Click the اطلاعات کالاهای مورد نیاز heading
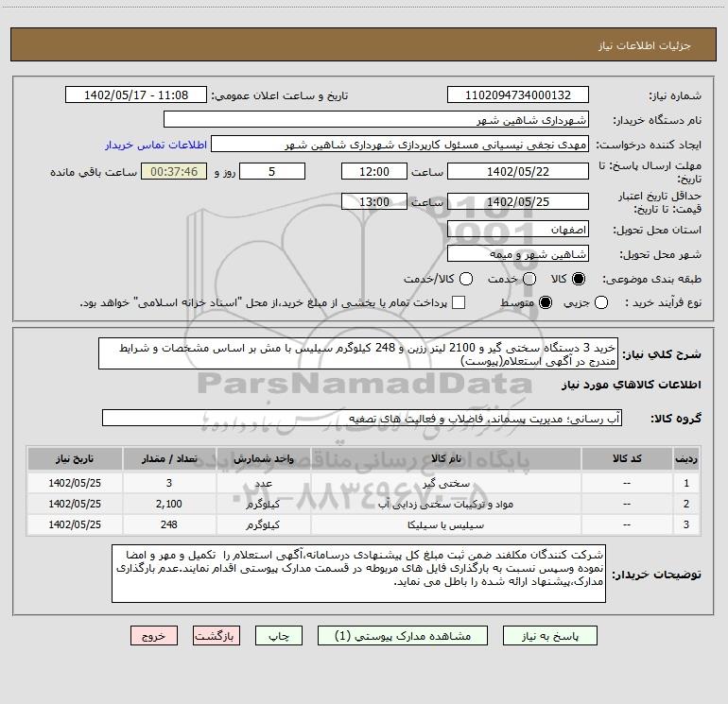The width and height of the screenshot is (728, 704). click(x=631, y=385)
